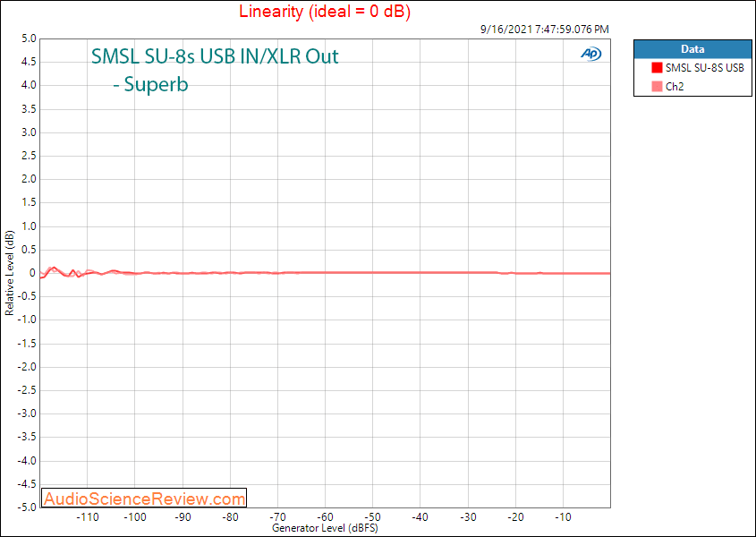Click the red swatch for SMSL SU-8S USB
756x537 pixels.
tap(657, 67)
